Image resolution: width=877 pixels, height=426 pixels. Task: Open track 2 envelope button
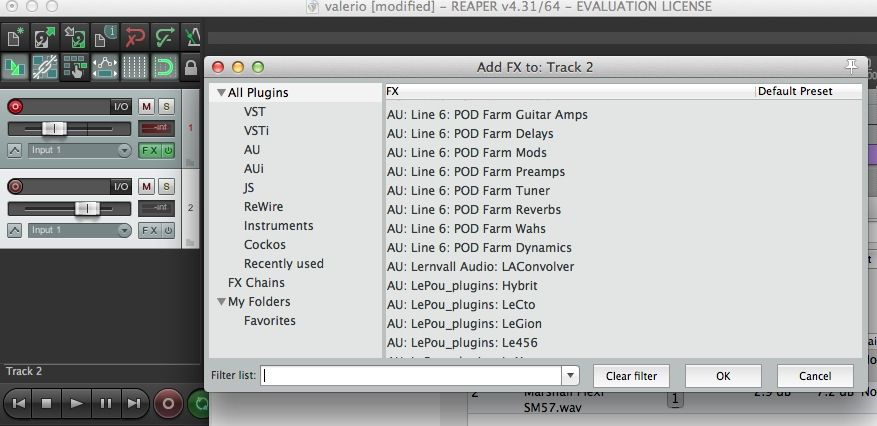click(x=15, y=230)
